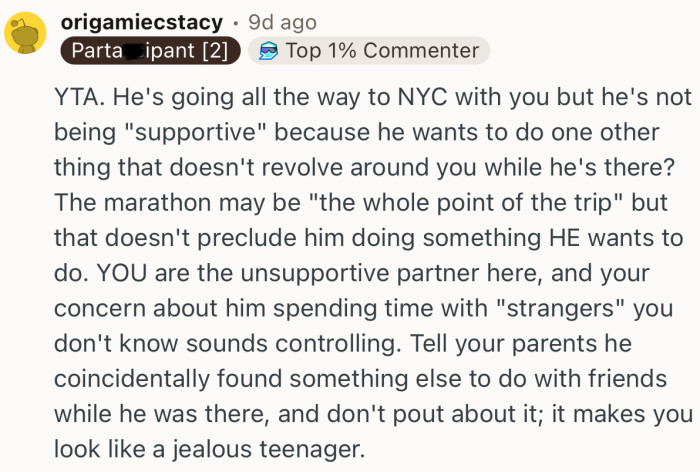Screen dimensions: 700x472
Task: Click the Partassipant [2] user flair
Action: coord(149,50)
